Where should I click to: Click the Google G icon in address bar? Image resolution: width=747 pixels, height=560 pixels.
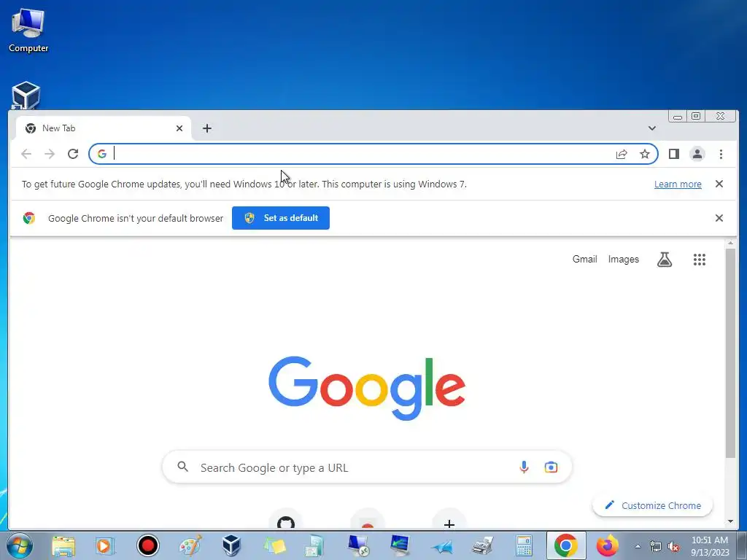point(102,154)
